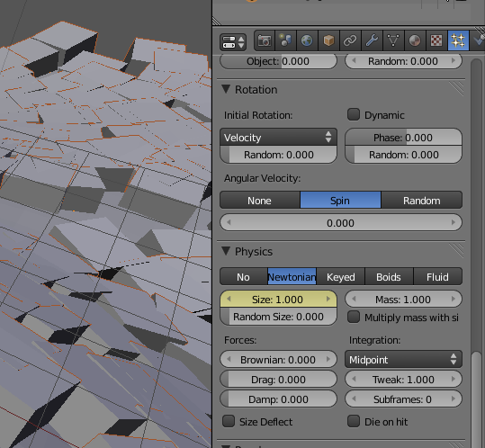The height and width of the screenshot is (448, 485).
Task: Click Random slider below Phase
Action: coord(403,155)
